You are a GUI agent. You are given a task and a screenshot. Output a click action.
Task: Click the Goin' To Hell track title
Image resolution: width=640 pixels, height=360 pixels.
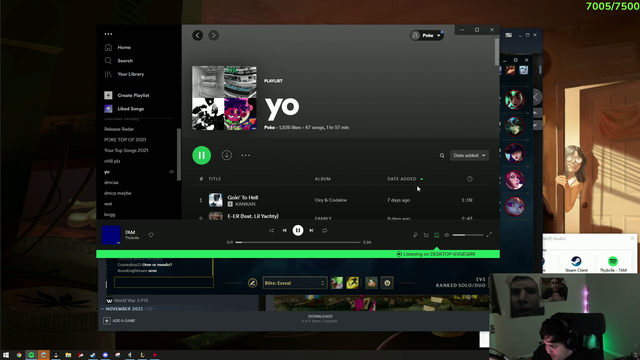click(243, 198)
